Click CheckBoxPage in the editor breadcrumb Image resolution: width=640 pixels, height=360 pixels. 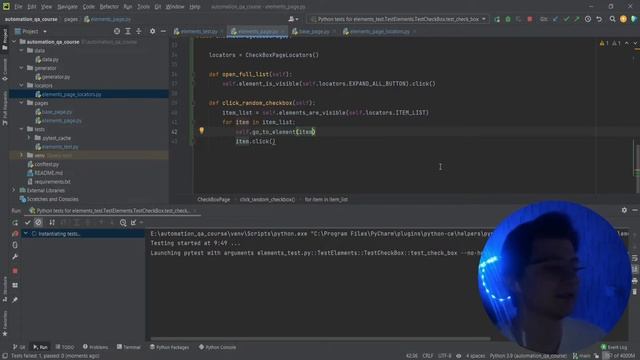pos(214,200)
